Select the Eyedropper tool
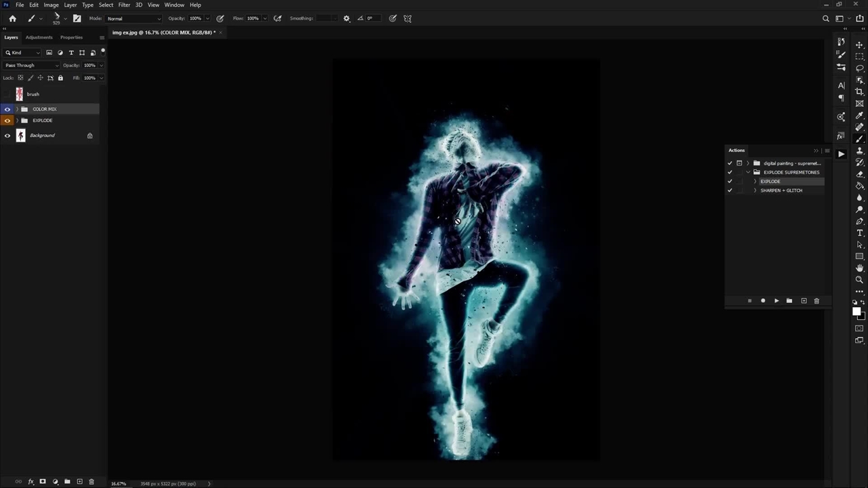Screen dimensions: 868x488 point(859,115)
